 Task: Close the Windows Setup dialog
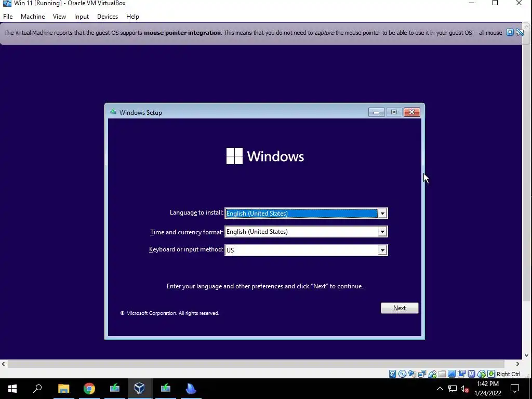411,112
